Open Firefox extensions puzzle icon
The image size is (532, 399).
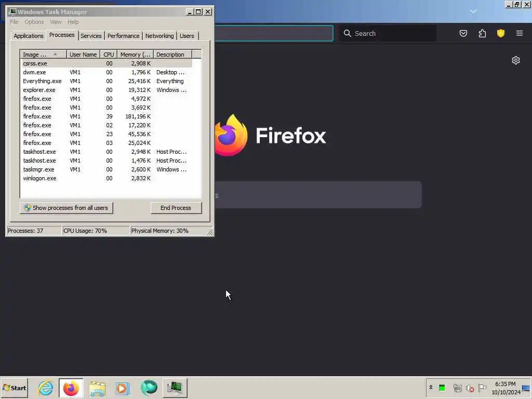coord(482,33)
